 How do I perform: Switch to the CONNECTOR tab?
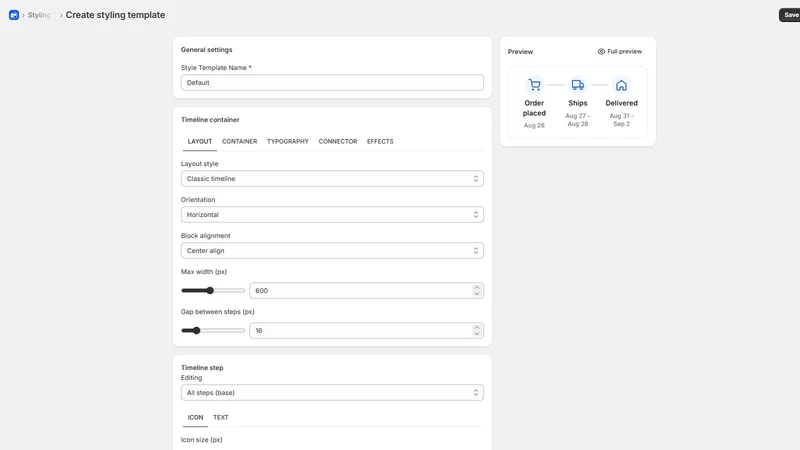338,141
